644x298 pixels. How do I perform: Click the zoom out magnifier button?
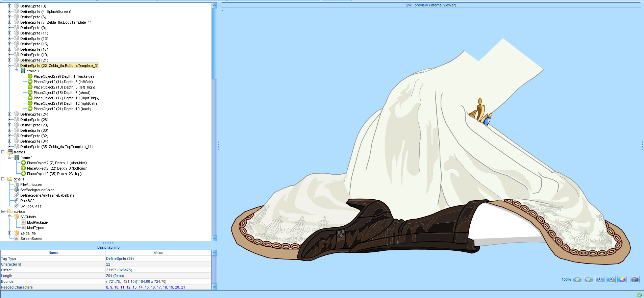[x=588, y=279]
